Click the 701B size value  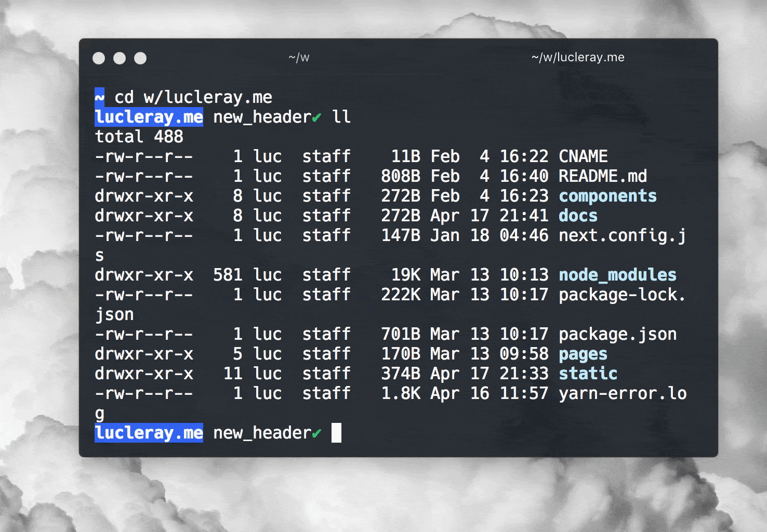[401, 334]
